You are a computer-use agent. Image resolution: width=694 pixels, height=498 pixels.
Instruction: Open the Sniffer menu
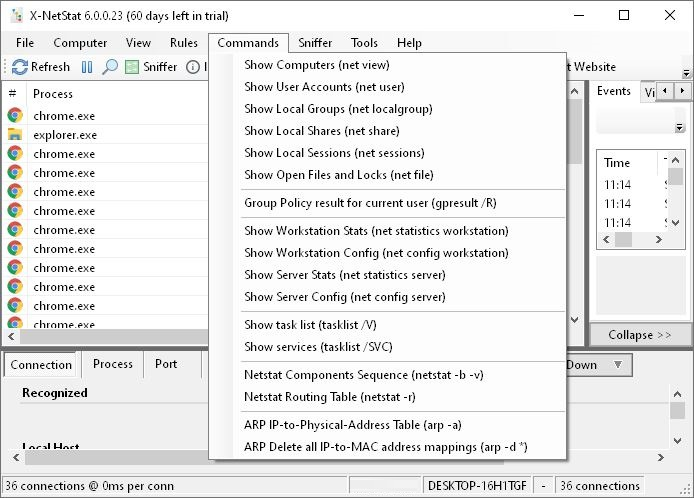point(315,43)
